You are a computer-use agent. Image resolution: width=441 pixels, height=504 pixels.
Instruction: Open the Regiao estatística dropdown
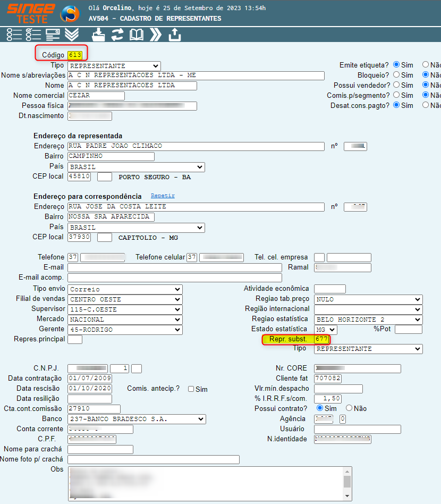(368, 320)
